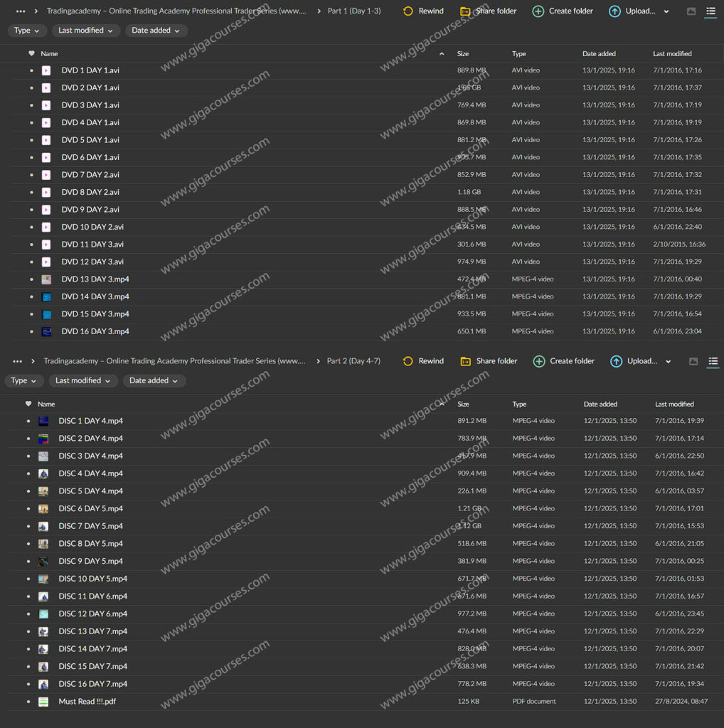Click the favourite heart icon in upper header

(x=31, y=53)
